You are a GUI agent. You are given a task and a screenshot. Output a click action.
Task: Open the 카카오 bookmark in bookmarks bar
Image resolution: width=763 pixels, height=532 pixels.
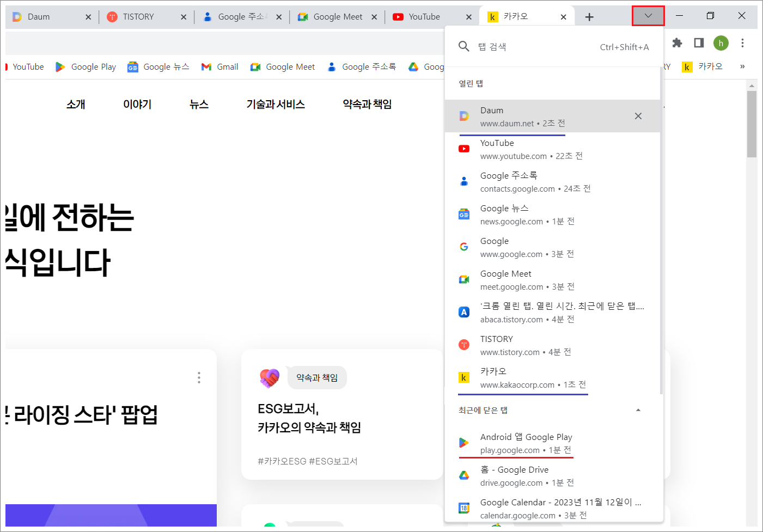click(x=703, y=66)
